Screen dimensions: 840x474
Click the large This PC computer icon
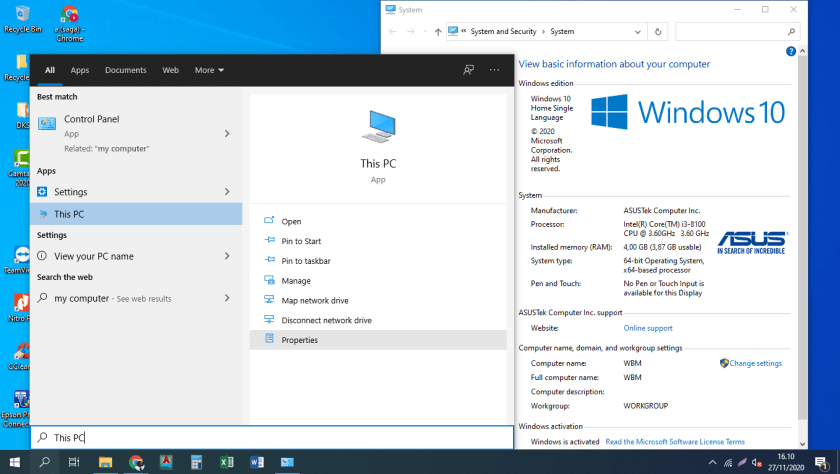(378, 126)
